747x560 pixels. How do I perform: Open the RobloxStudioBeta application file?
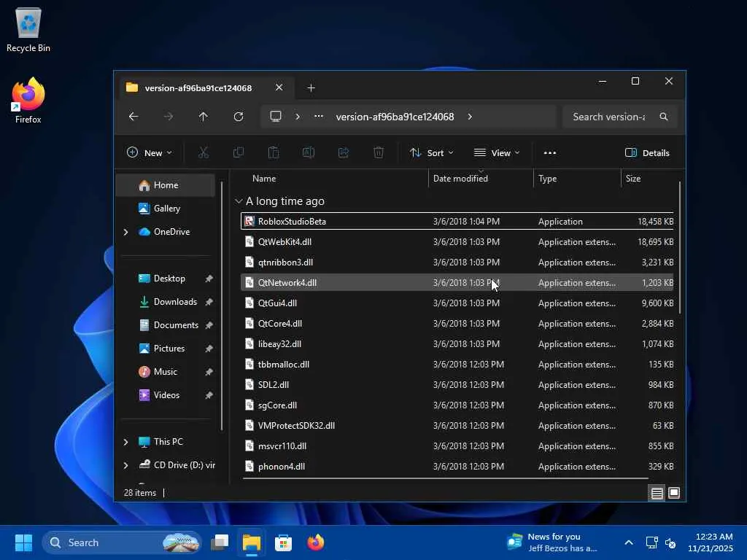[292, 221]
